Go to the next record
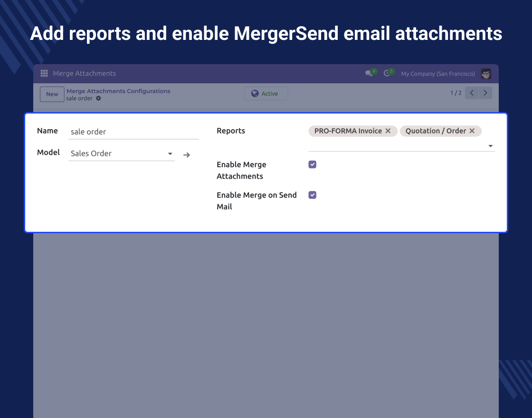 [x=485, y=93]
